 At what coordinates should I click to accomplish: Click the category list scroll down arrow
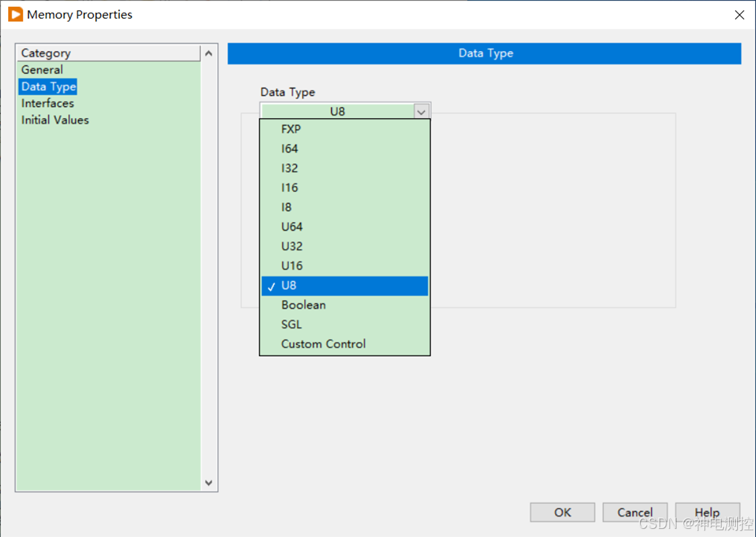[209, 482]
